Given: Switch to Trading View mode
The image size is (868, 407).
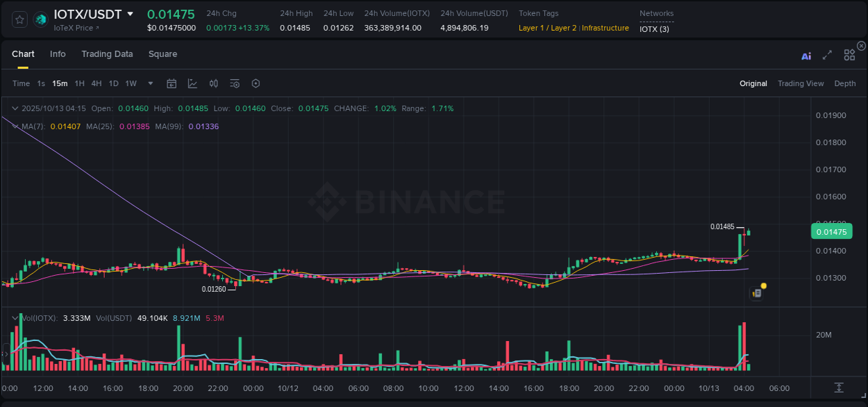Looking at the screenshot, I should click(801, 83).
